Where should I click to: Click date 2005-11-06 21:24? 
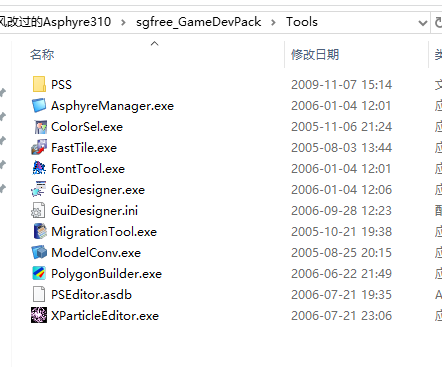coord(341,127)
